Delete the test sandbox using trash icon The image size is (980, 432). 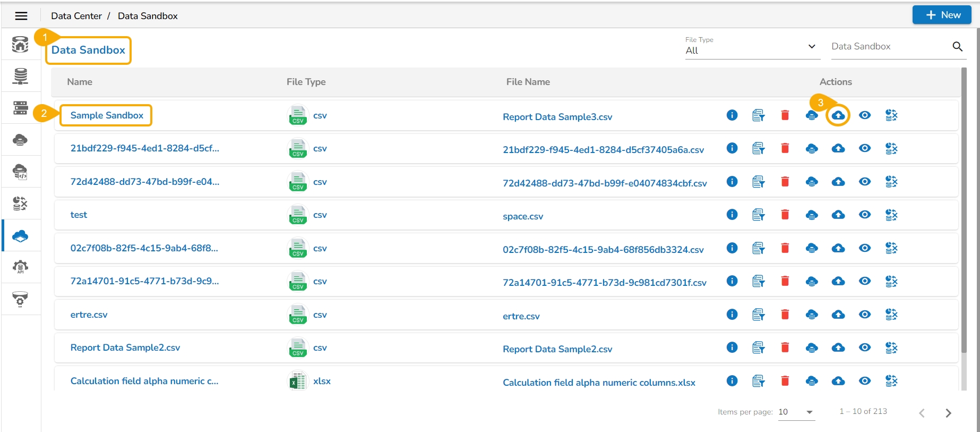pyautogui.click(x=785, y=215)
